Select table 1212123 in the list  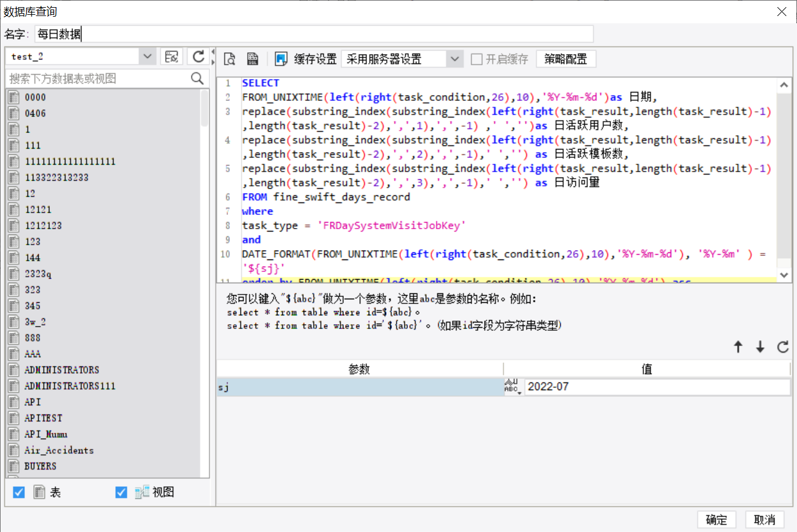click(43, 226)
